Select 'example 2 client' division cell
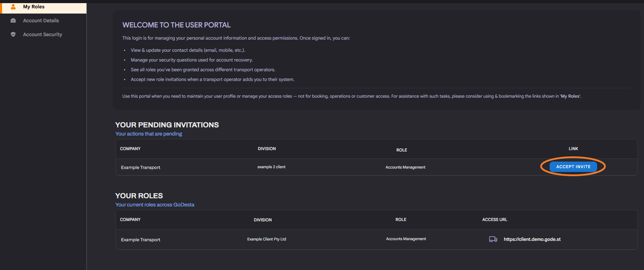This screenshot has width=644, height=270. click(x=271, y=167)
